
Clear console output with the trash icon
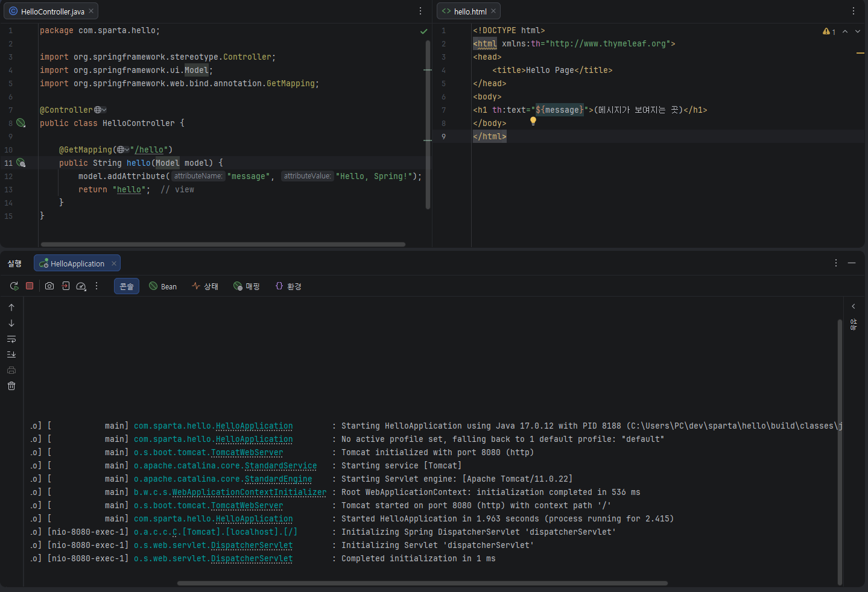[11, 386]
